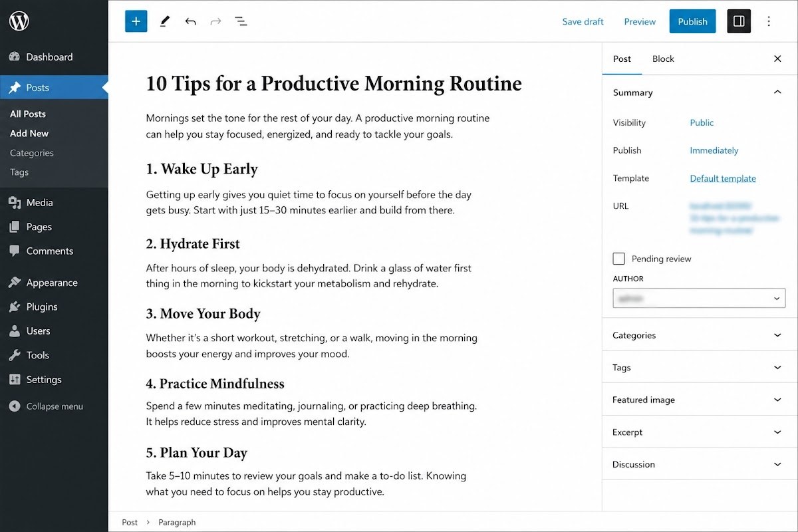The width and height of the screenshot is (798, 532).
Task: Expand the Tags panel
Action: 700,367
